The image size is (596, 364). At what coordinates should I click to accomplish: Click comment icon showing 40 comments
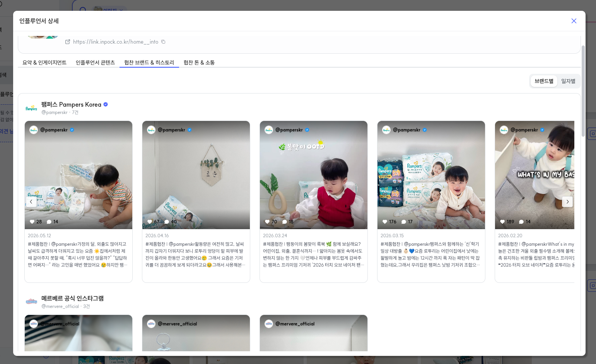click(x=167, y=222)
